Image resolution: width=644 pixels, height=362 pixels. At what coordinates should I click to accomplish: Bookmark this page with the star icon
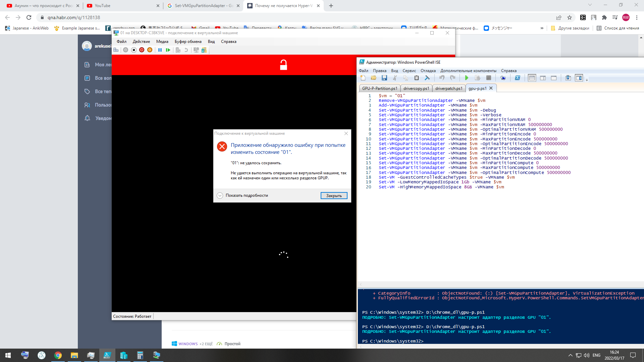click(570, 17)
